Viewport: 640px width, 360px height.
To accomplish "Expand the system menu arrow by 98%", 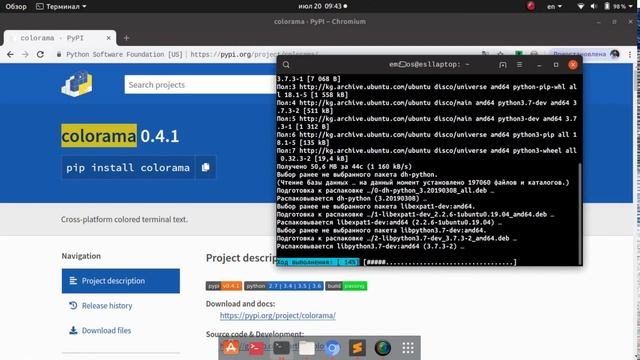I will 632,6.
